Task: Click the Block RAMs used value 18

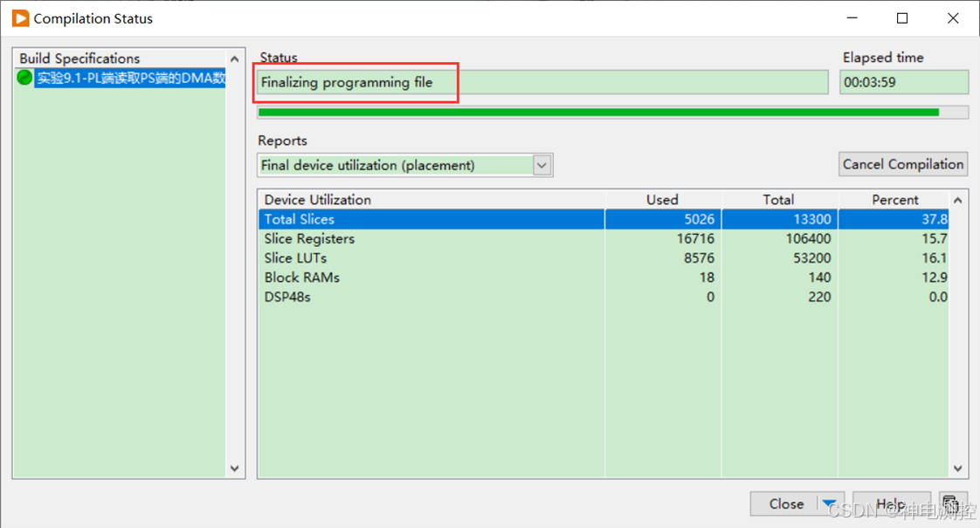Action: [707, 278]
